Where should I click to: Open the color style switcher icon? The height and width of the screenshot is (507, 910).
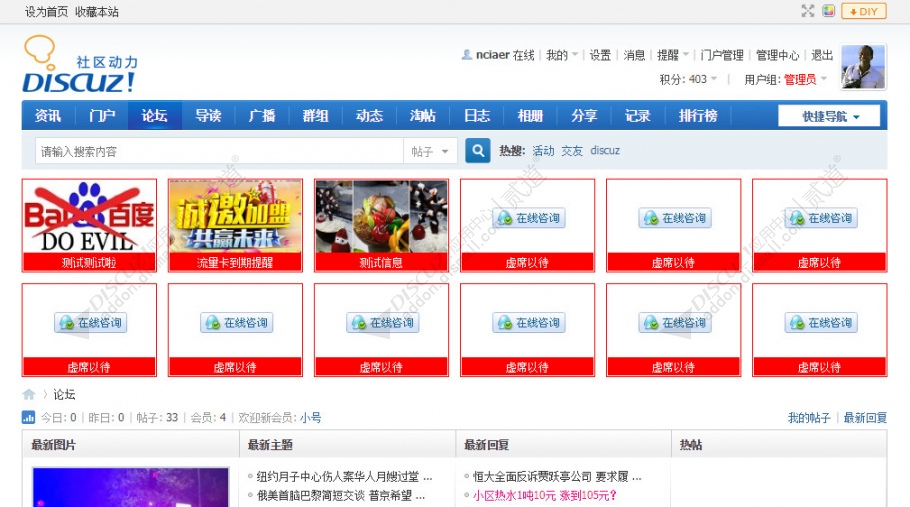(828, 11)
